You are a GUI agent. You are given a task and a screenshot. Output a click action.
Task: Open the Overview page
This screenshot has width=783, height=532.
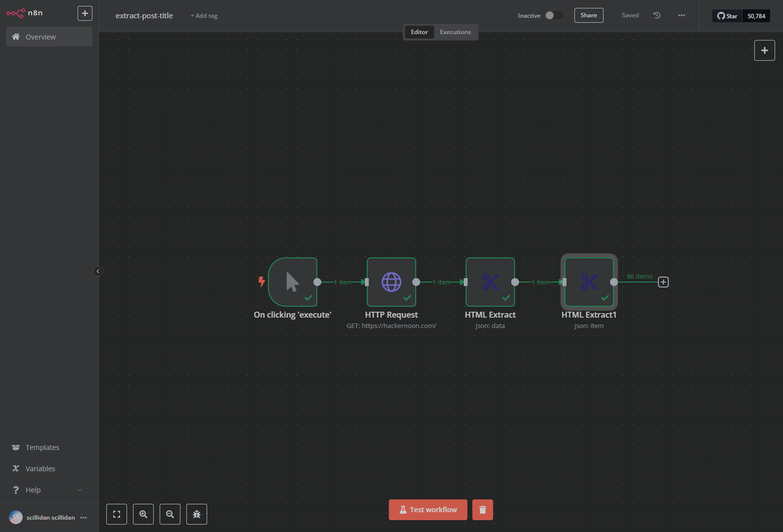49,37
